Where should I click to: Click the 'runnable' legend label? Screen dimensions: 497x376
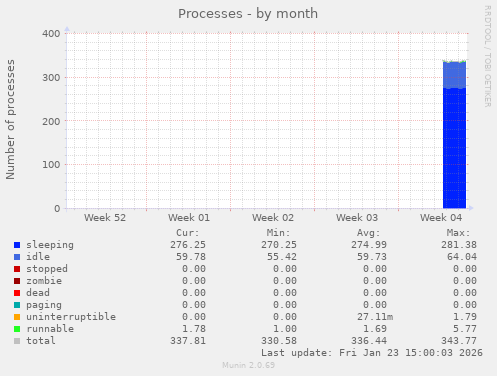coord(50,329)
